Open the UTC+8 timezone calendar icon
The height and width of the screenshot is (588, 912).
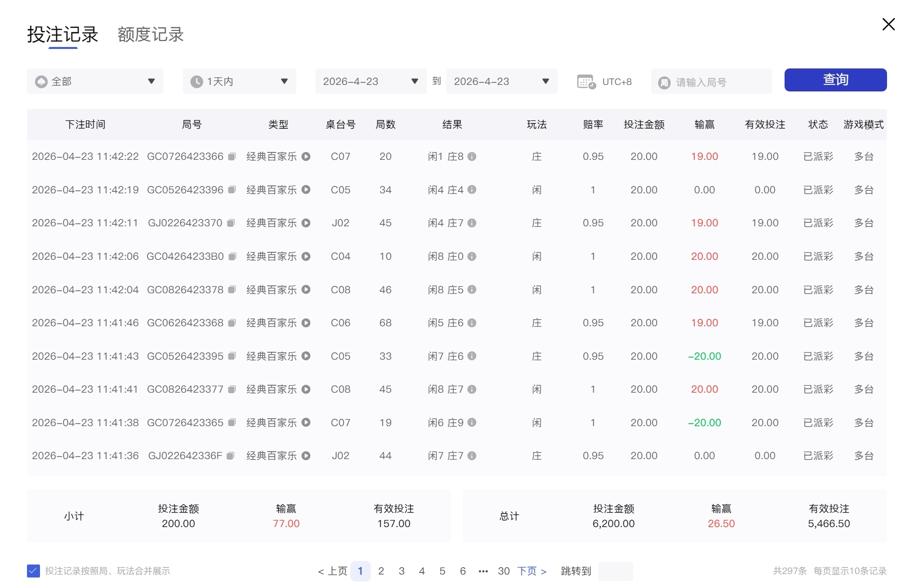[x=586, y=81]
